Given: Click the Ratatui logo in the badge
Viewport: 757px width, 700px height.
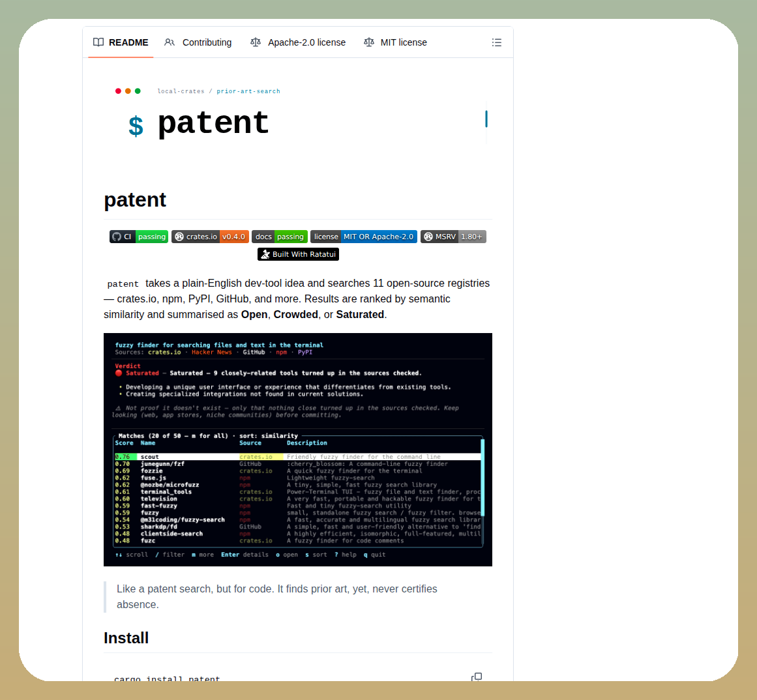Looking at the screenshot, I should 265,254.
